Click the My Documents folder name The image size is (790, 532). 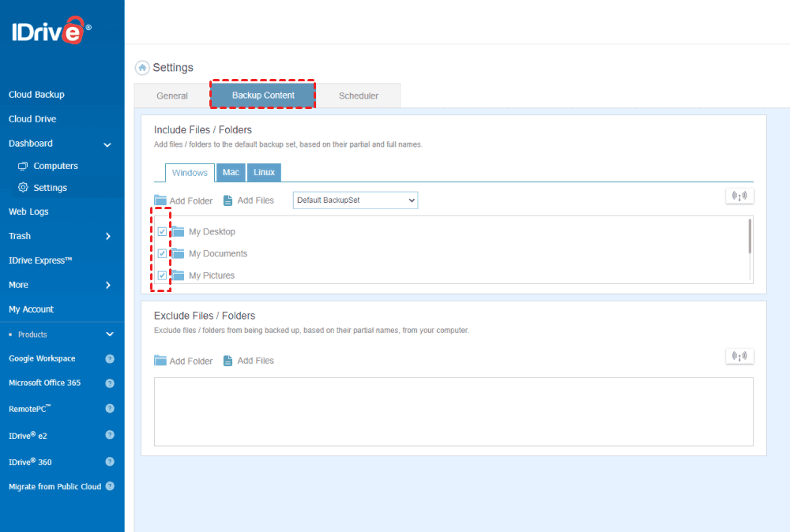tap(218, 253)
